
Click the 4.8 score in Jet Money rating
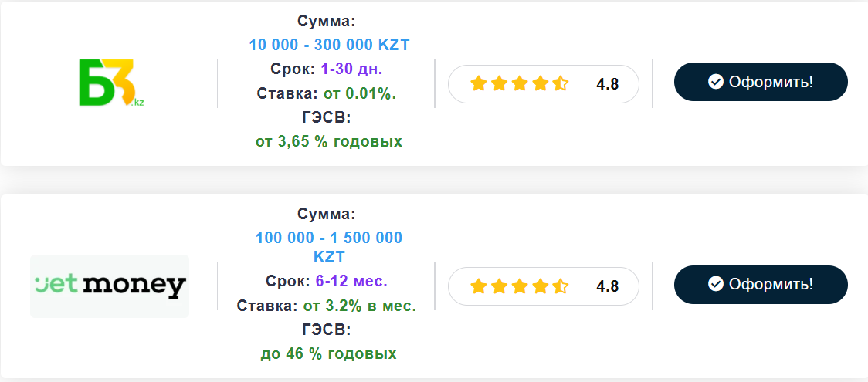click(607, 286)
